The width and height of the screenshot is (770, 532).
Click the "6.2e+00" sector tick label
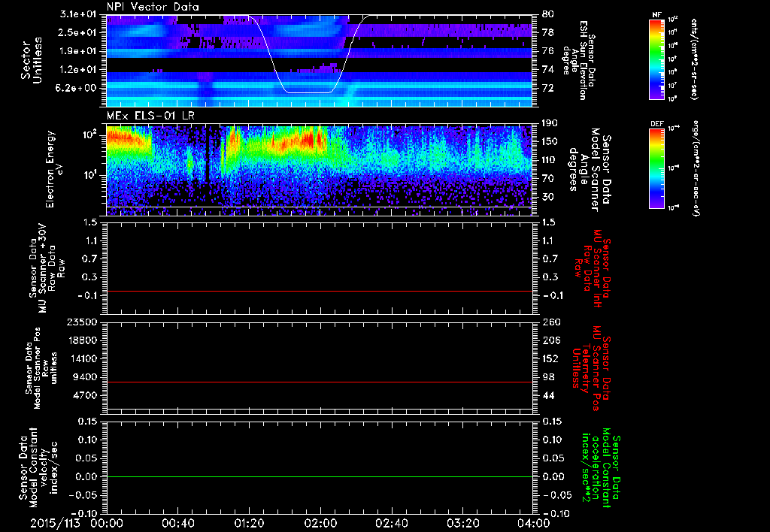pos(77,88)
